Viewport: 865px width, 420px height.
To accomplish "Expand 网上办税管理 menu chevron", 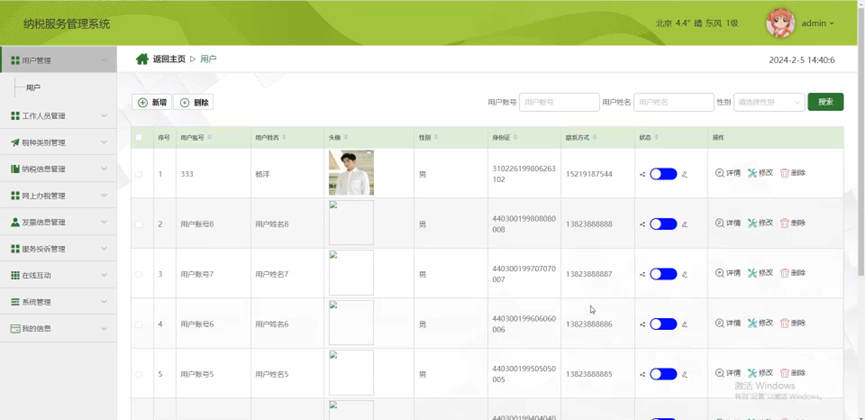I will 104,196.
